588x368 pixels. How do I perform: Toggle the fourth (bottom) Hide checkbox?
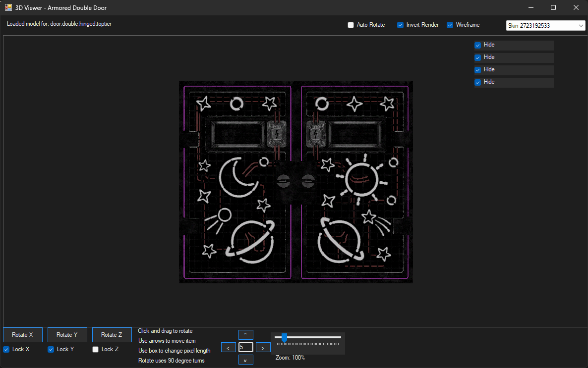point(477,82)
